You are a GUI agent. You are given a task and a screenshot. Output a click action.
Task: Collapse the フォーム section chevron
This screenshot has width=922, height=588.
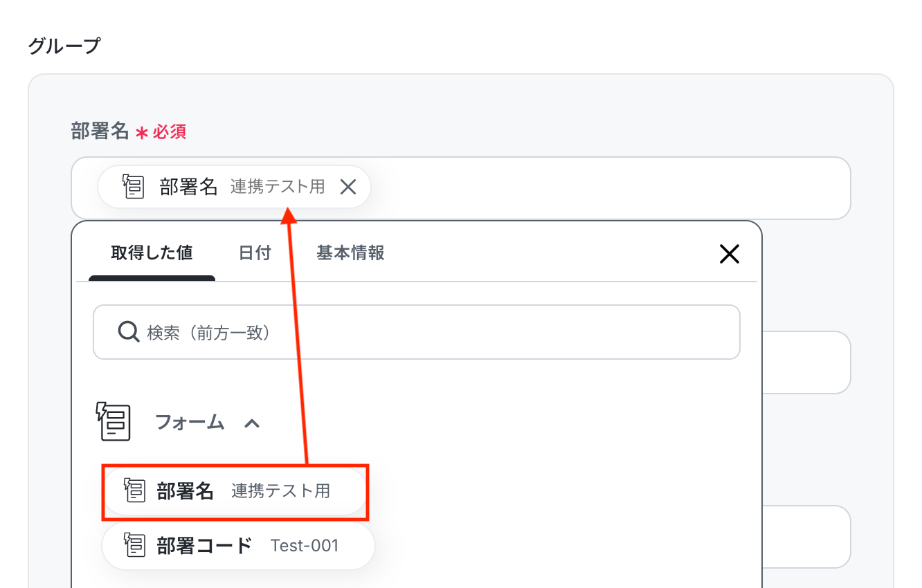click(x=252, y=423)
